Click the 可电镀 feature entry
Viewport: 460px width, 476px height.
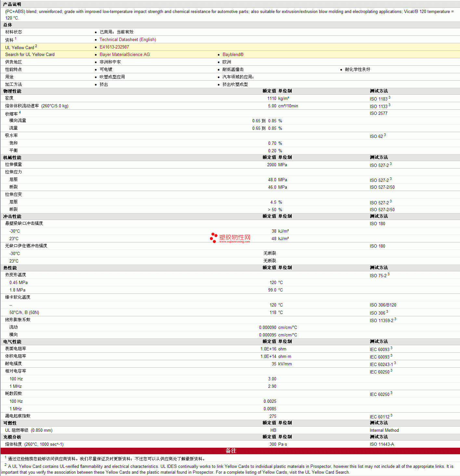[106, 69]
